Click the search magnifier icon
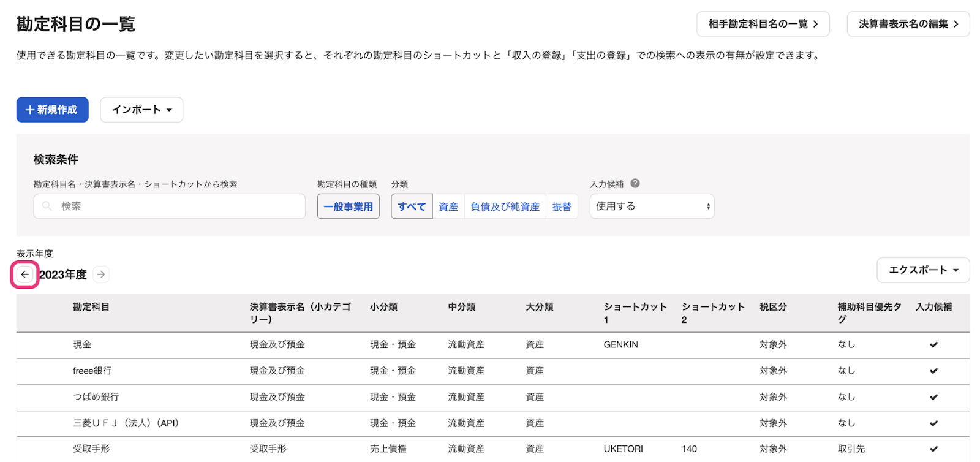This screenshot has height=462, width=980. (x=47, y=206)
